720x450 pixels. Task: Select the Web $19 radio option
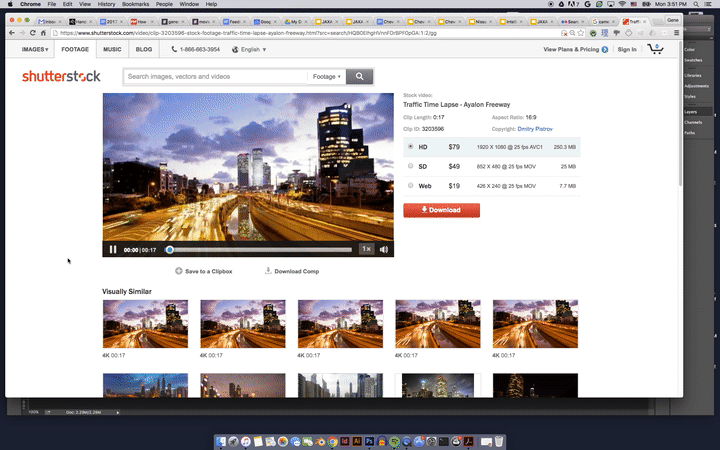point(411,185)
